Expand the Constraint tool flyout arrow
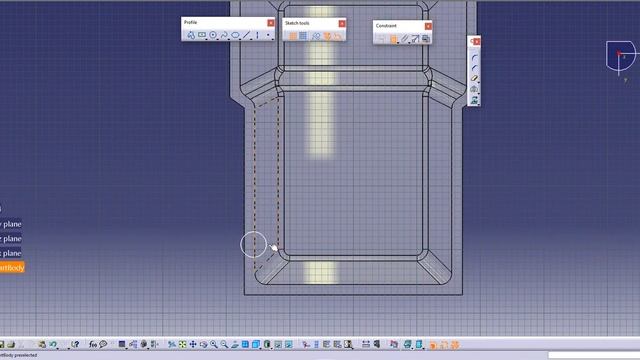Viewport: 640px width, 360px height. click(x=398, y=43)
